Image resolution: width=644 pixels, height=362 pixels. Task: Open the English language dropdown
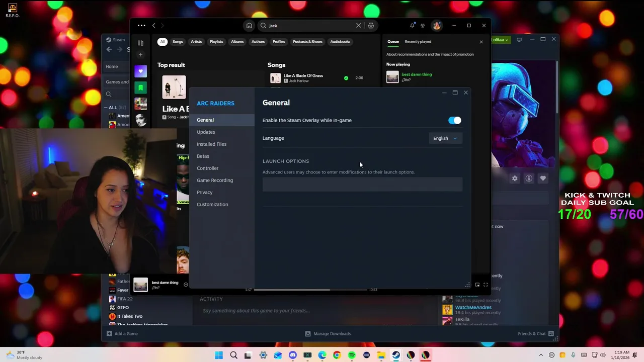coord(445,138)
